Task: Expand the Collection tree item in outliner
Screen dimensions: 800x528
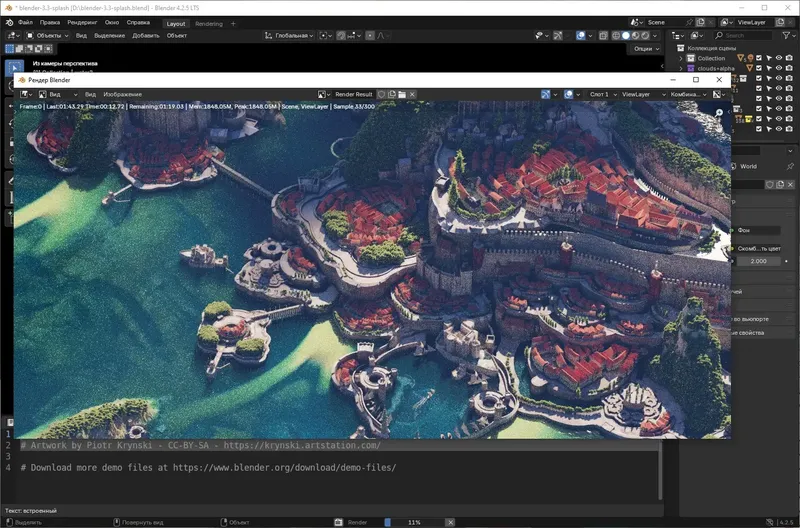Action: pyautogui.click(x=682, y=58)
